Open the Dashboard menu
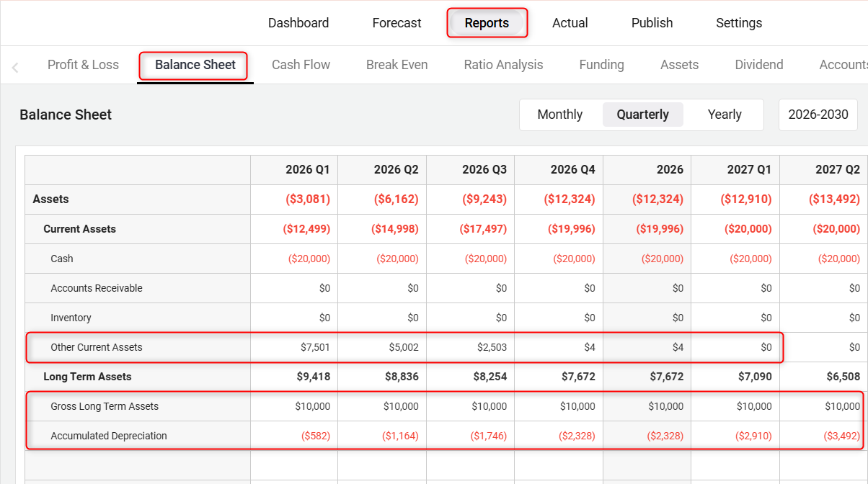This screenshot has height=484, width=868. [x=298, y=23]
